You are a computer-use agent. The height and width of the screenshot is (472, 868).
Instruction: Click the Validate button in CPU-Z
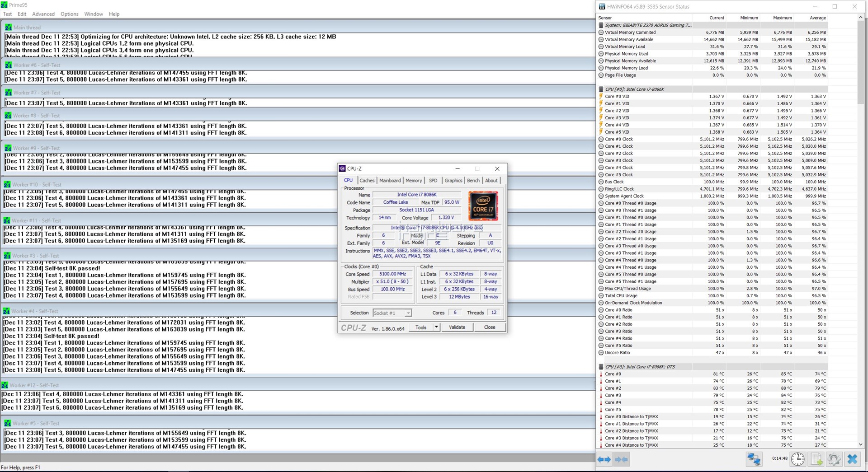point(457,327)
